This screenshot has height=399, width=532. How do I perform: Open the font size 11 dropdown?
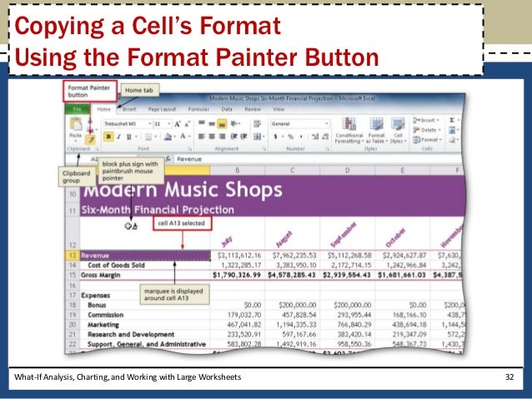[x=168, y=124]
